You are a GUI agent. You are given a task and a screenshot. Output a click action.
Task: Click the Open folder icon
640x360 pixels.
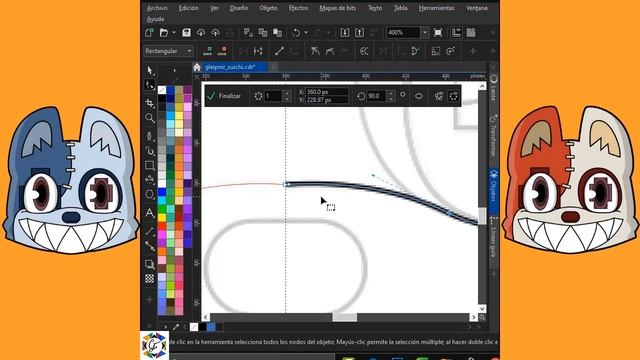pyautogui.click(x=164, y=33)
